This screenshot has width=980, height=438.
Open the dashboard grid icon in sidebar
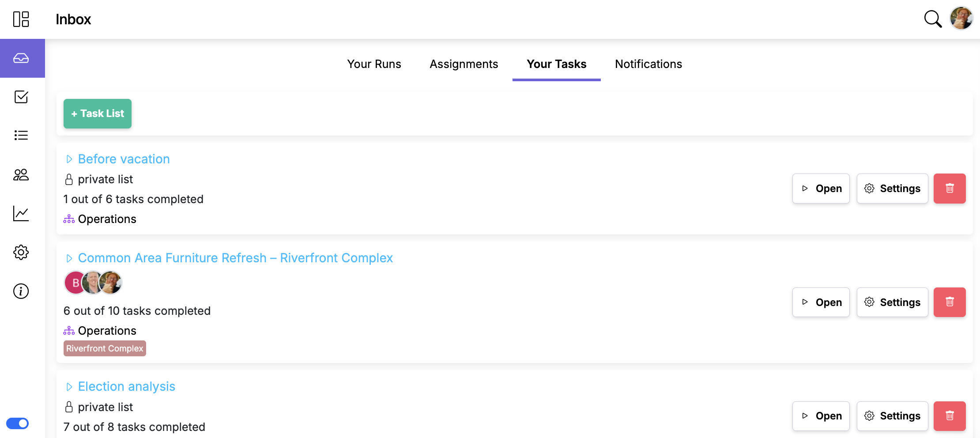coord(21,19)
